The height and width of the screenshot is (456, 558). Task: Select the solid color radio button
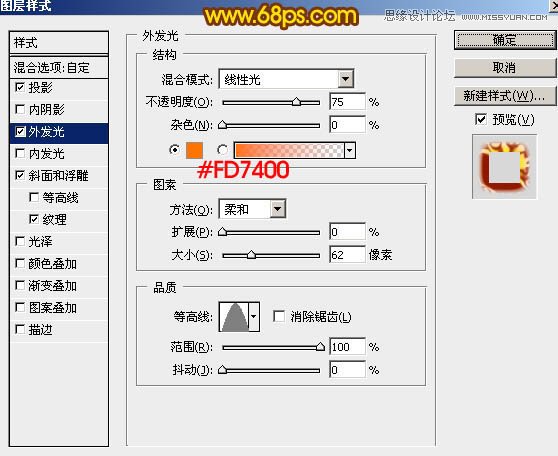point(174,150)
